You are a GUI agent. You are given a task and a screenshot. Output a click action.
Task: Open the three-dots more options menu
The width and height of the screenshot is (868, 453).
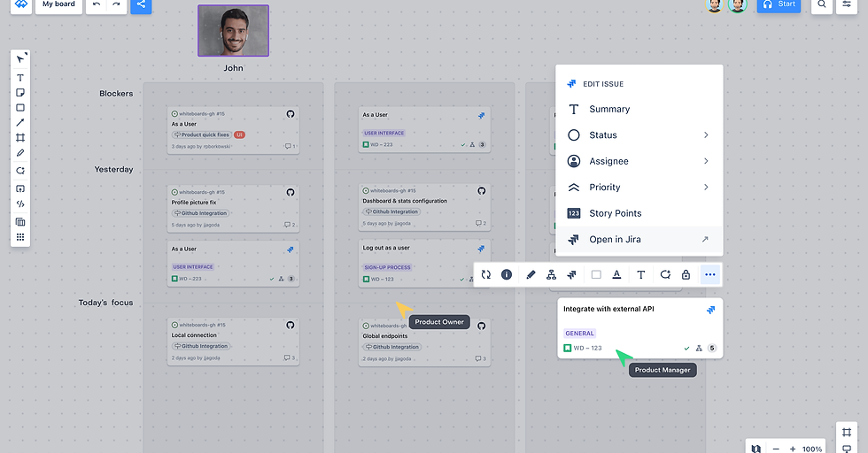point(710,274)
